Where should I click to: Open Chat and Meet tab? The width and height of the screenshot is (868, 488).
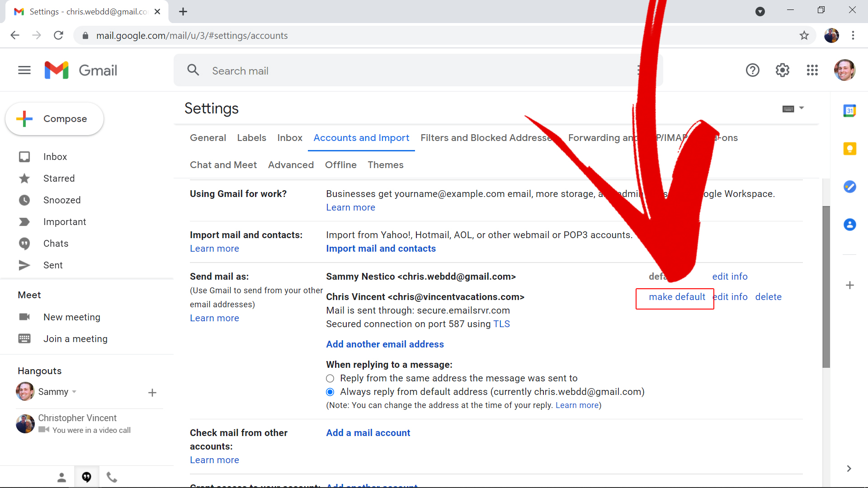click(223, 165)
